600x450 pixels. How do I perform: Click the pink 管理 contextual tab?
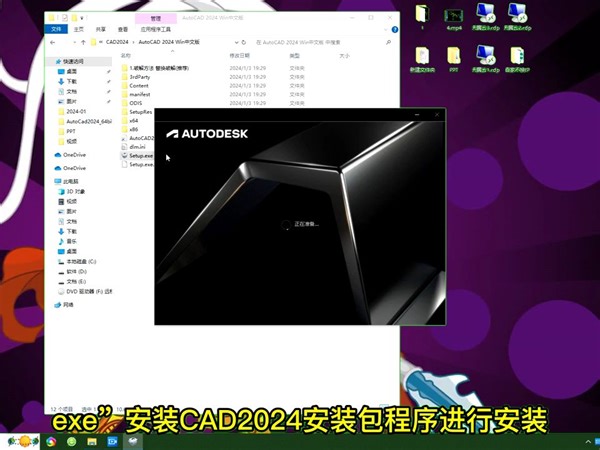click(156, 18)
